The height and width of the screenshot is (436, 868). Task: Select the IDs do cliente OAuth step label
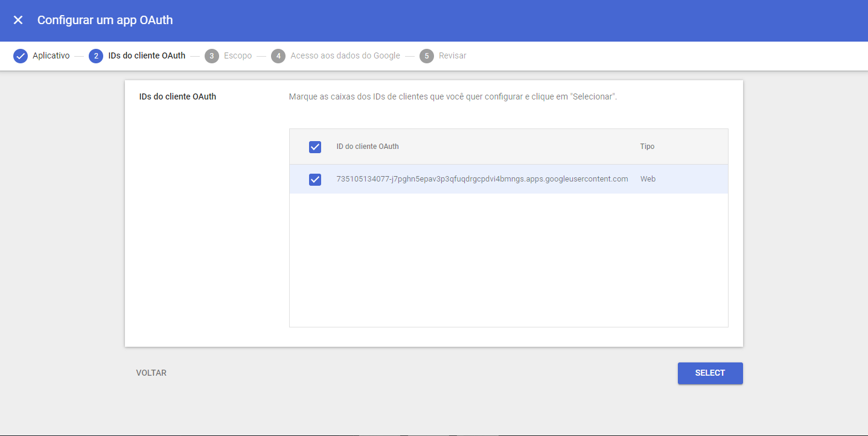147,56
